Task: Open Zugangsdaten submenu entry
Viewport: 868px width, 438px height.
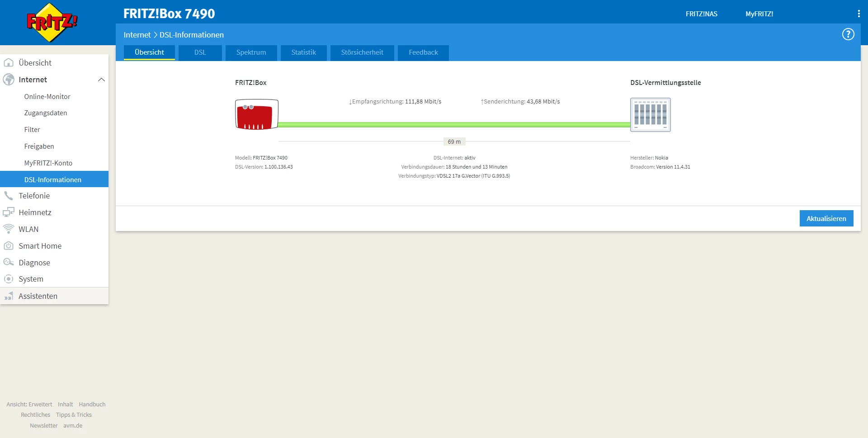Action: [x=54, y=113]
